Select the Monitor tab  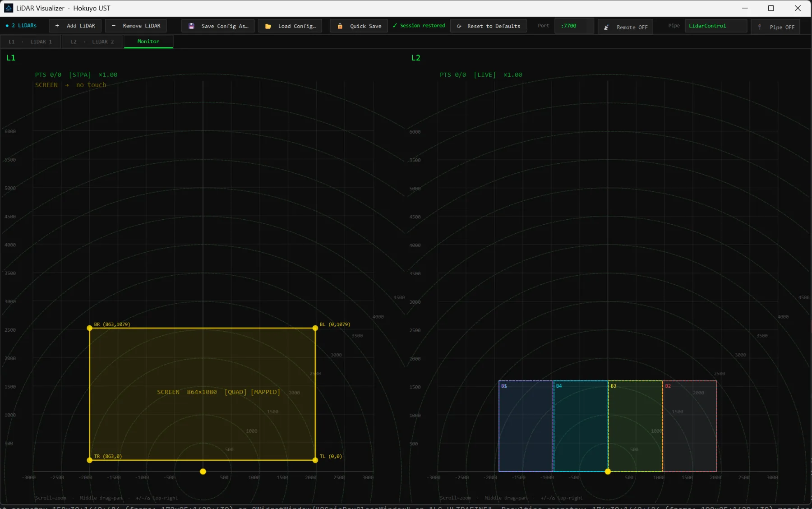[148, 42]
